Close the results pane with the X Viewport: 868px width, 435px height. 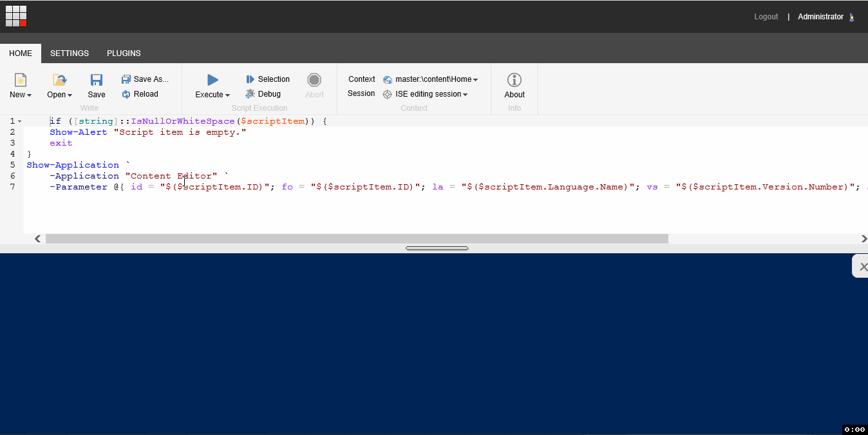tap(863, 266)
